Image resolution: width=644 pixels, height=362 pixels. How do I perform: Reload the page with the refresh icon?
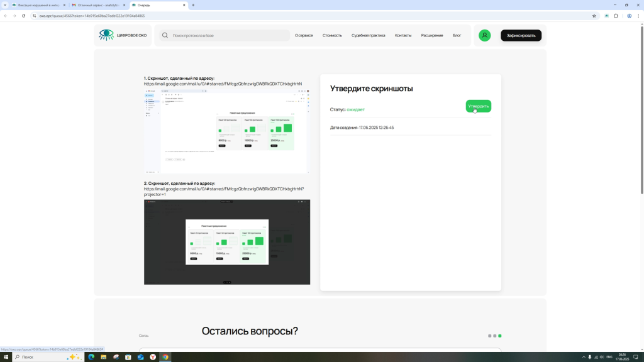[24, 16]
